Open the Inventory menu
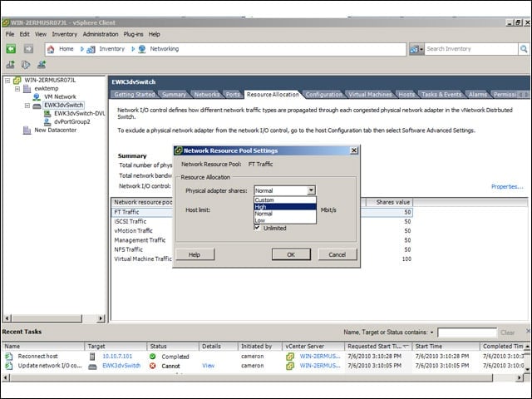 tap(65, 34)
